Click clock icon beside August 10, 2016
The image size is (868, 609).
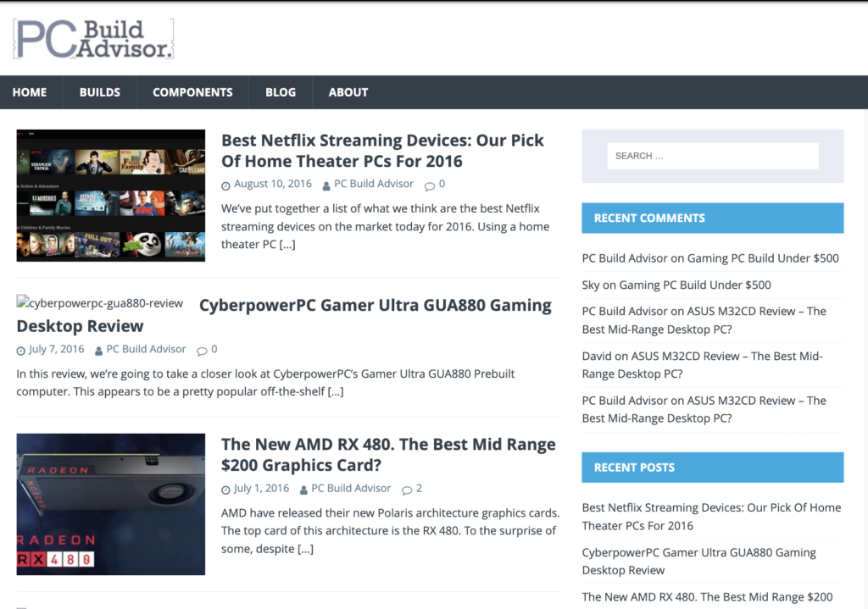tap(225, 185)
